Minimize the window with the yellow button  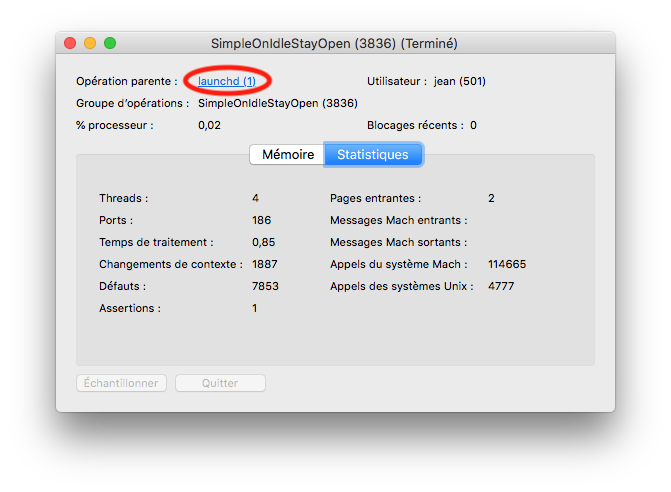click(90, 43)
